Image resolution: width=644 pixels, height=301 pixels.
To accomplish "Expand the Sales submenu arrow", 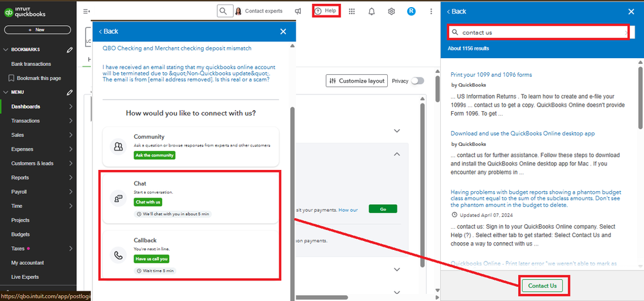I will (x=71, y=135).
